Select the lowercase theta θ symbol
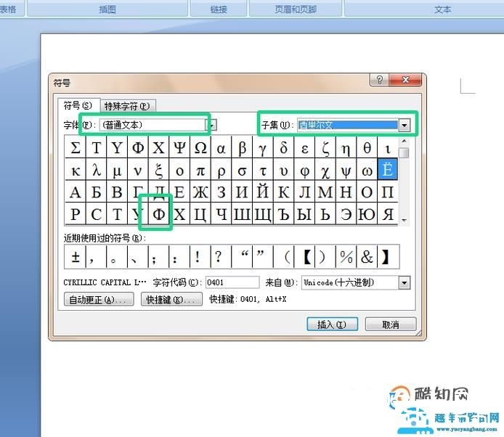 (367, 147)
